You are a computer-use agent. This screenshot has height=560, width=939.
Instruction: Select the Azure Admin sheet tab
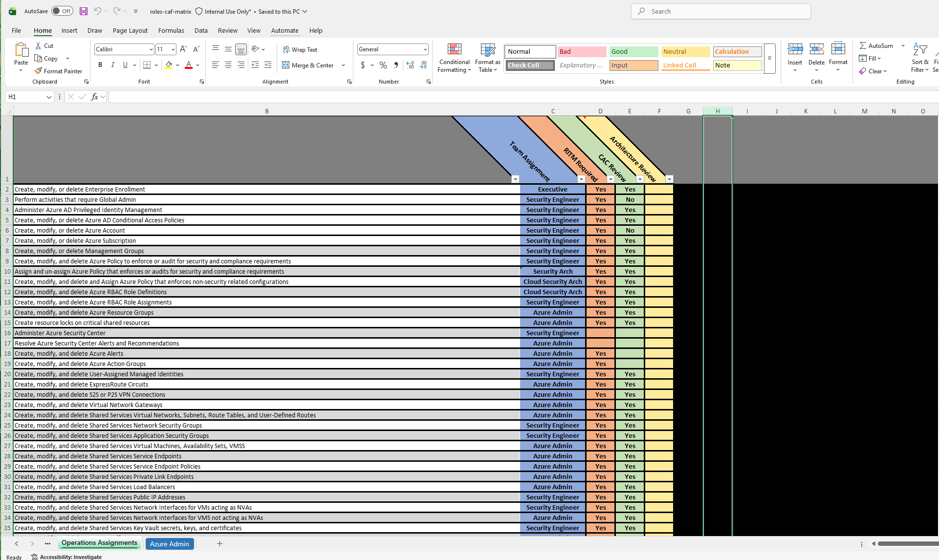pos(169,543)
